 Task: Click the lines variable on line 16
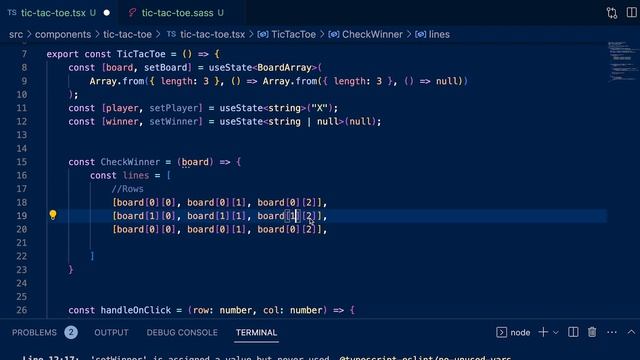[136, 175]
